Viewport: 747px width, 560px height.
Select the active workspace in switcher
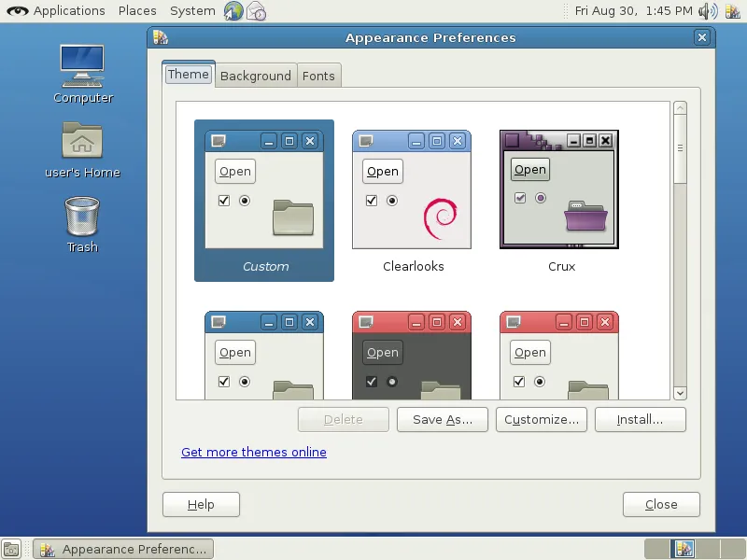tap(683, 549)
